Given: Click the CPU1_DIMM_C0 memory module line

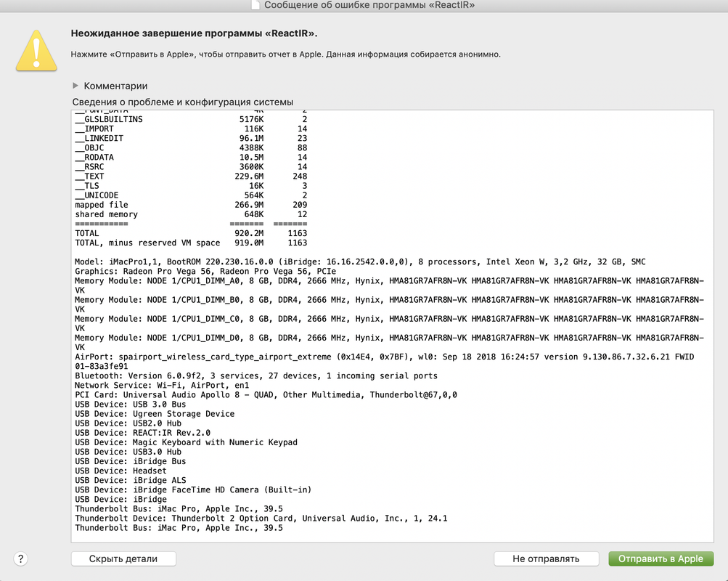Looking at the screenshot, I should click(x=389, y=324).
